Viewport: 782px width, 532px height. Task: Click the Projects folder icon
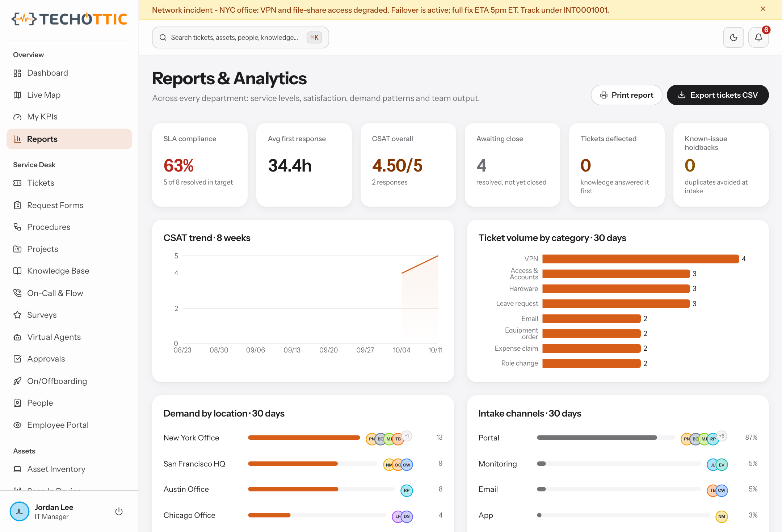pyautogui.click(x=17, y=249)
